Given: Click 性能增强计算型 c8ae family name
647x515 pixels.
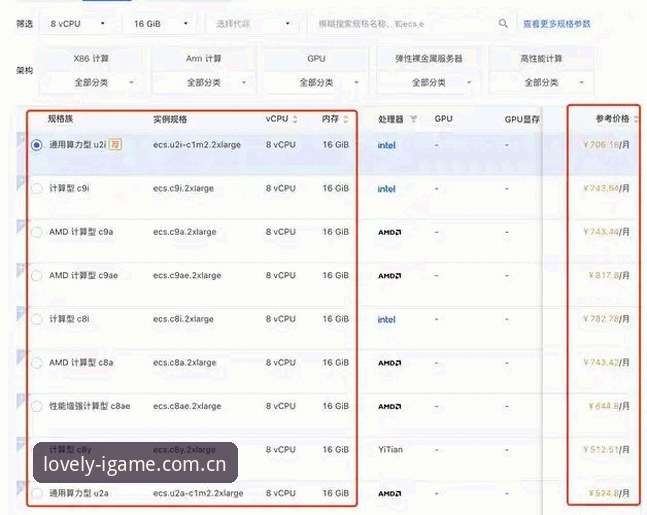Looking at the screenshot, I should [90, 406].
